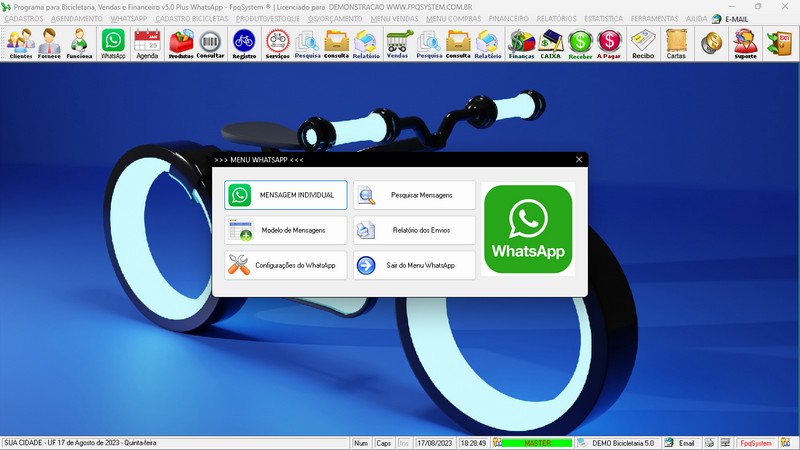Click the WhatsApp toolbar icon

tap(113, 43)
